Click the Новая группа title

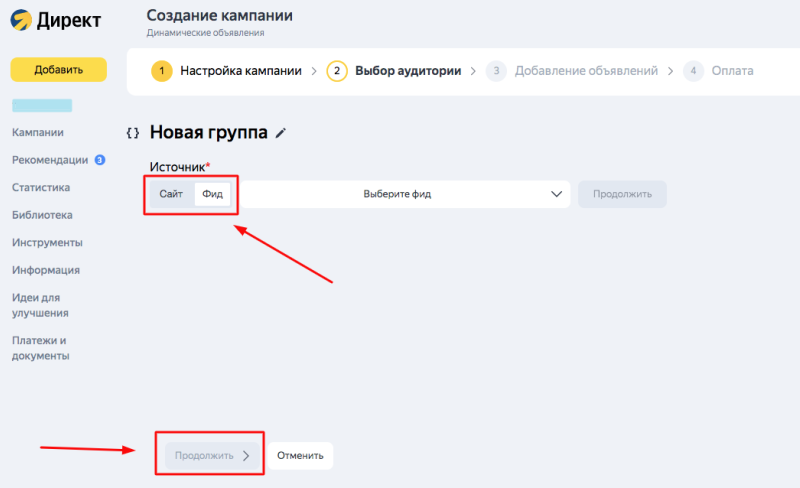pyautogui.click(x=209, y=132)
